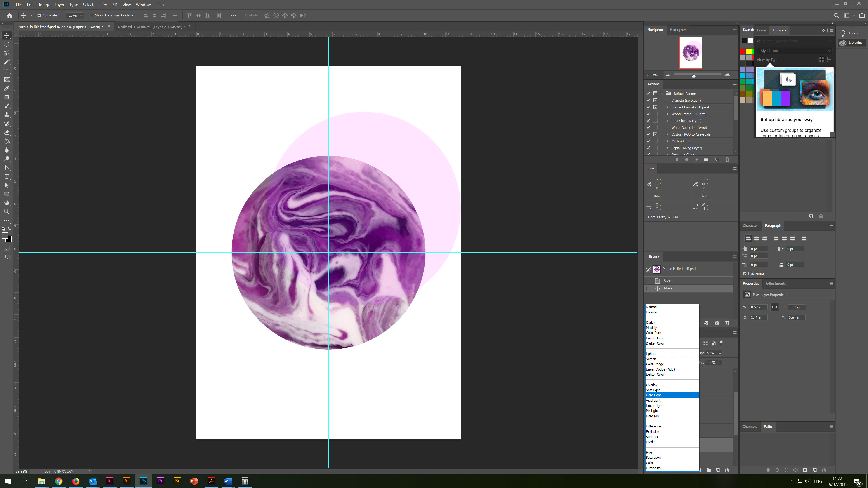Choose the Multiply blend mode
Screen dimensions: 868x488
tap(651, 328)
